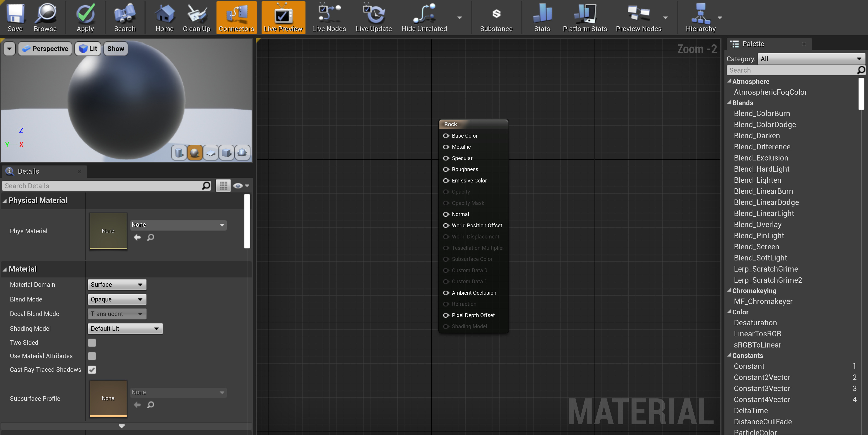Enable the Two Sided checkbox
Screen dimensions: 868x435
pyautogui.click(x=92, y=343)
